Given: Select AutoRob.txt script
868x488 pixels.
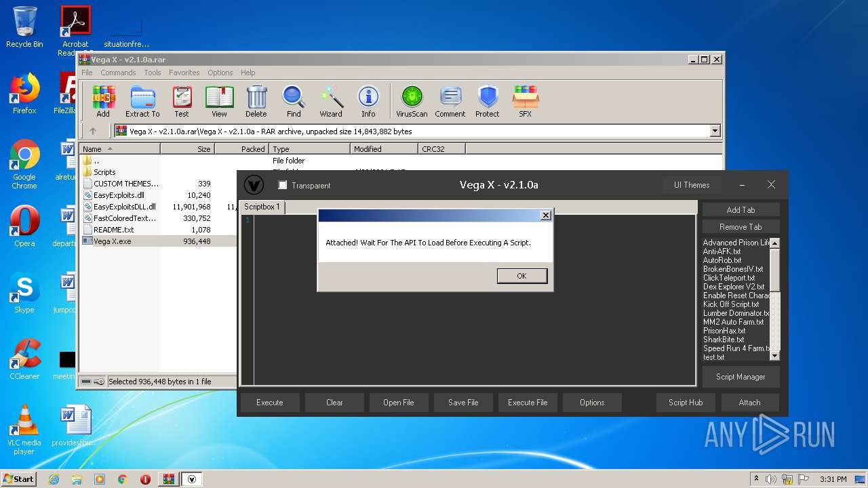Looking at the screenshot, I should [722, 260].
